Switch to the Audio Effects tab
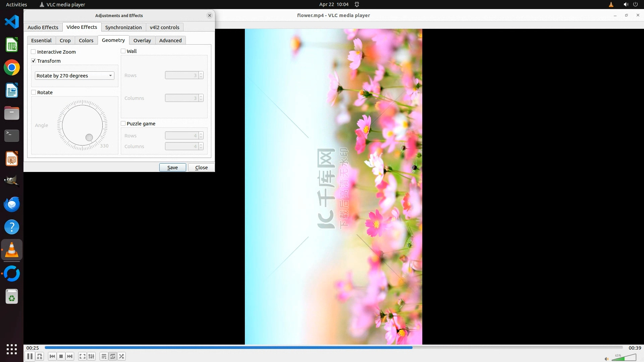Screen dimensions: 644x362 coord(43,27)
